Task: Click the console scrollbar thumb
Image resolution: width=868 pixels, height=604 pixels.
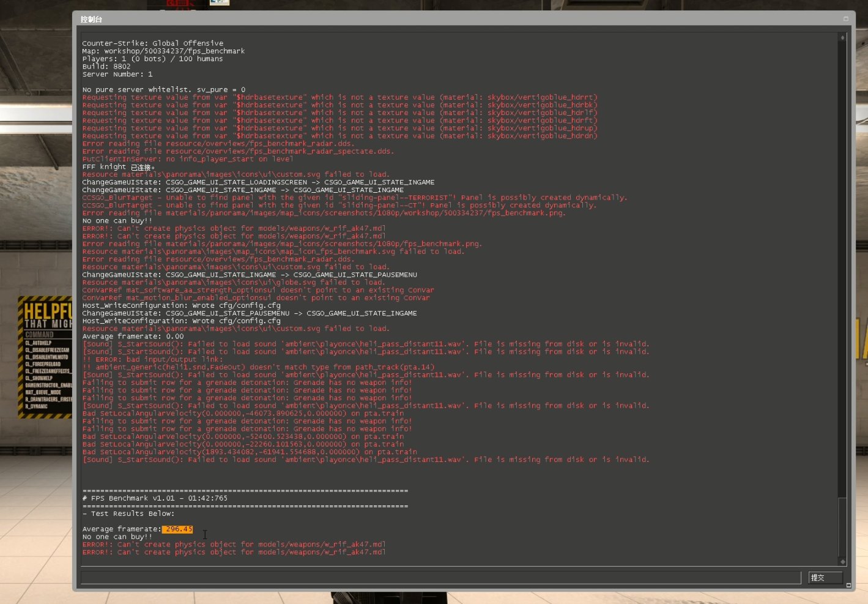Action: coord(842,526)
